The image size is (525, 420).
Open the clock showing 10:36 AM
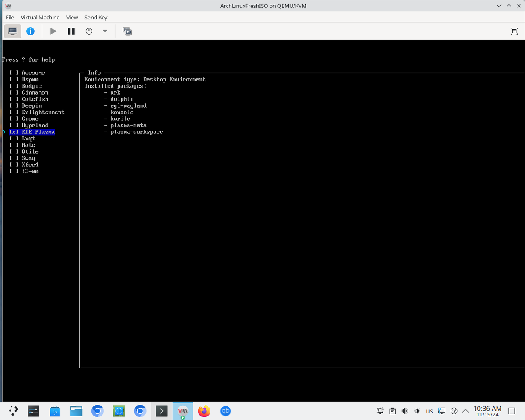(x=487, y=411)
